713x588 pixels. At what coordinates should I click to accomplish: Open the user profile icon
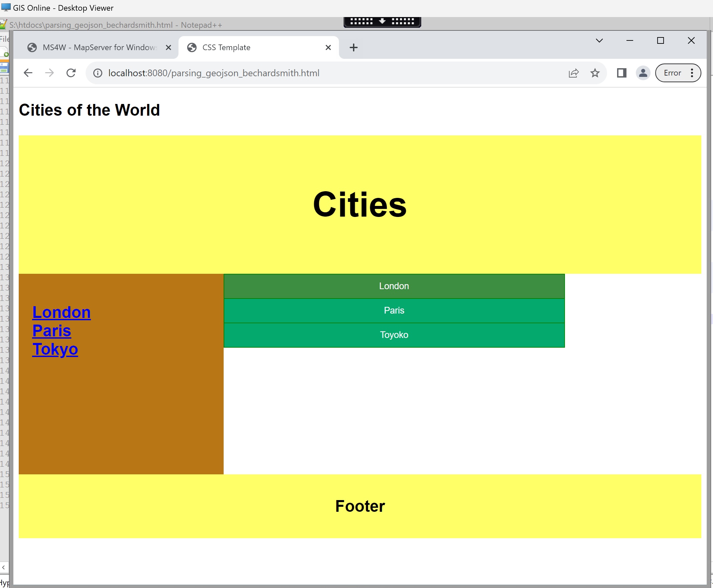(x=643, y=73)
